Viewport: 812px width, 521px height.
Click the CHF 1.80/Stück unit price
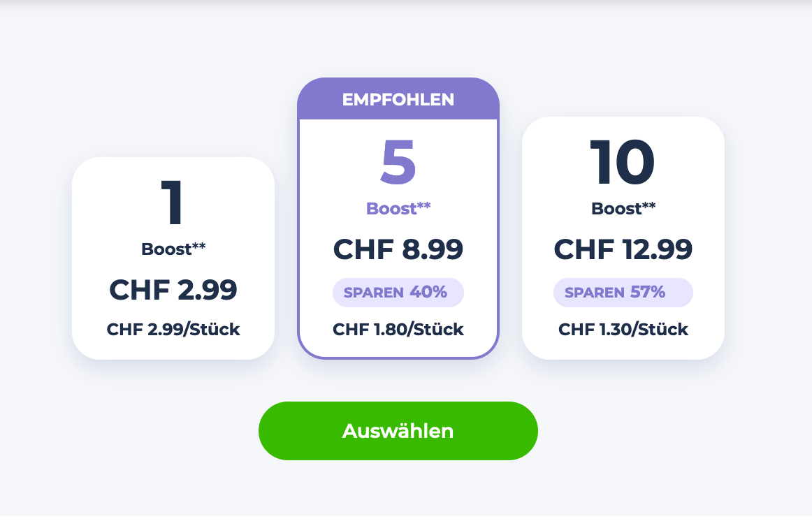click(x=398, y=330)
